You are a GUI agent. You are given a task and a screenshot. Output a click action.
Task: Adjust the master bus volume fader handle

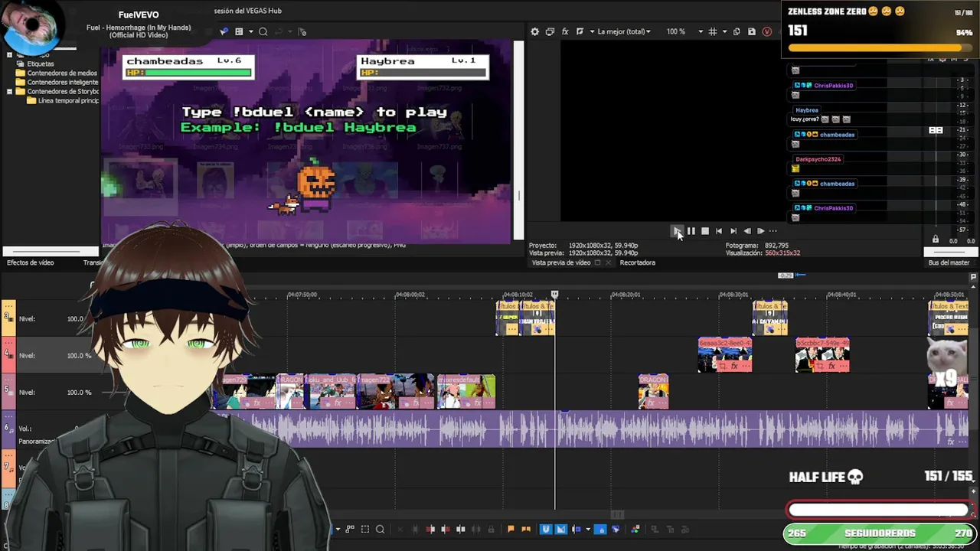coord(936,130)
